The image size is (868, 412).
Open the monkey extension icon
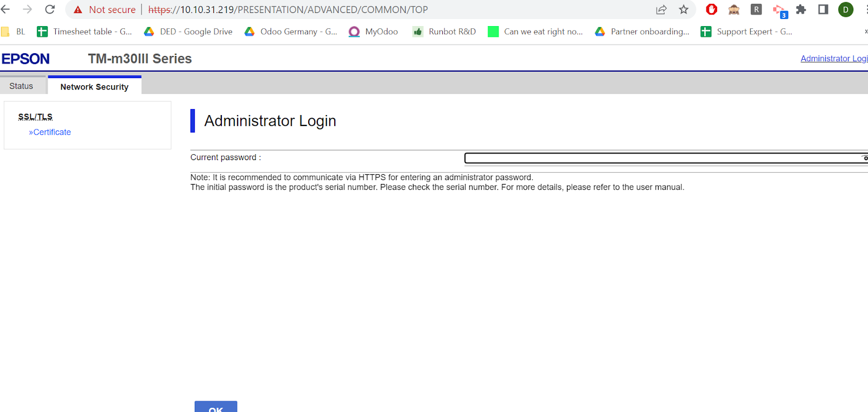[734, 9]
